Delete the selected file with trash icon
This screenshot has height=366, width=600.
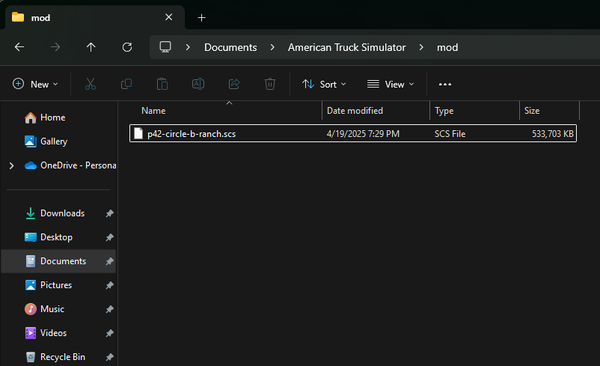pyautogui.click(x=270, y=84)
